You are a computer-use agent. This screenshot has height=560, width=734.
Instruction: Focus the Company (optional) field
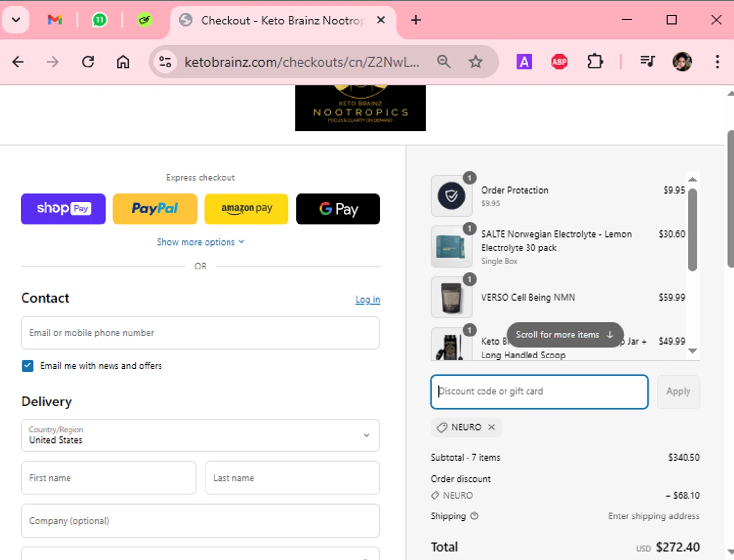[x=200, y=521]
